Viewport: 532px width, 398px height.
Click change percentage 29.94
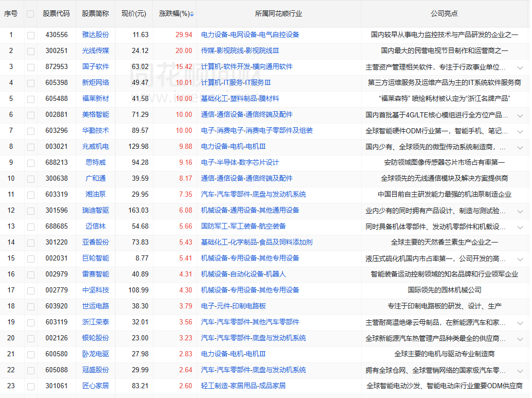point(184,34)
